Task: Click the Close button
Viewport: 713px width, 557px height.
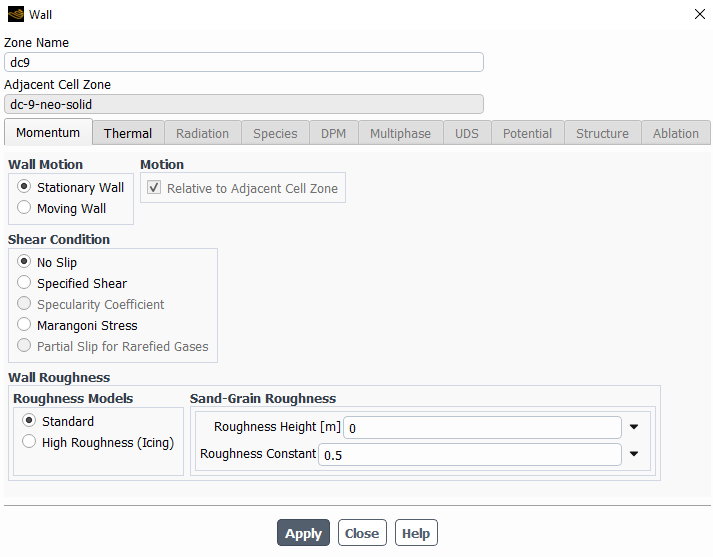Action: 362,533
